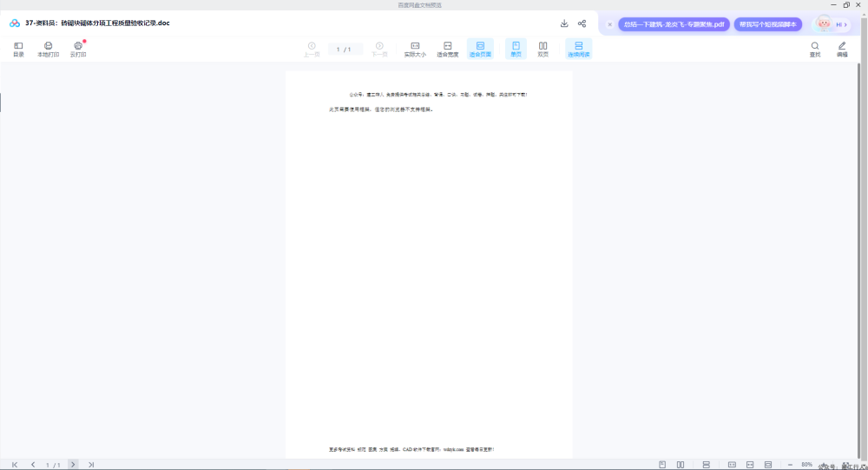Click the share icon in header
868x470 pixels.
point(582,23)
